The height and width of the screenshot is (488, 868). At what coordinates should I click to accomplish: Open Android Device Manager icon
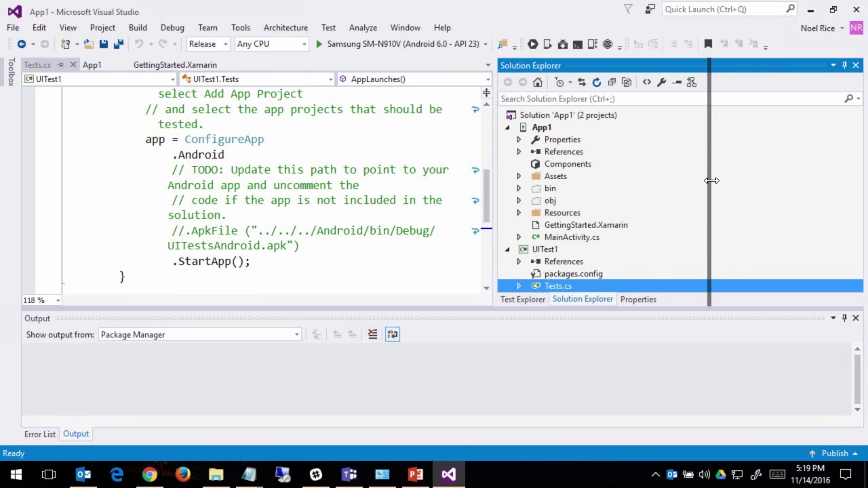point(548,44)
